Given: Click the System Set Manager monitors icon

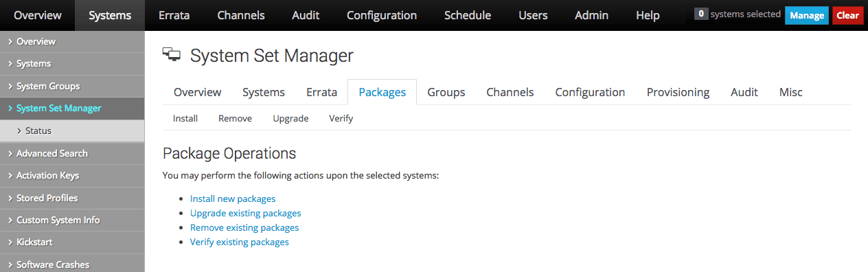Looking at the screenshot, I should pos(172,55).
